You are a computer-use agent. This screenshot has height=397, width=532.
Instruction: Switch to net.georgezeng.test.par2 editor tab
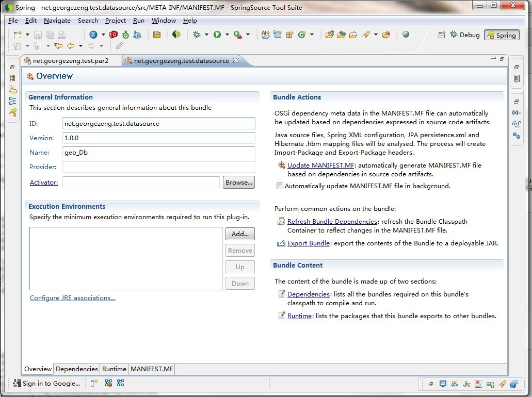71,61
